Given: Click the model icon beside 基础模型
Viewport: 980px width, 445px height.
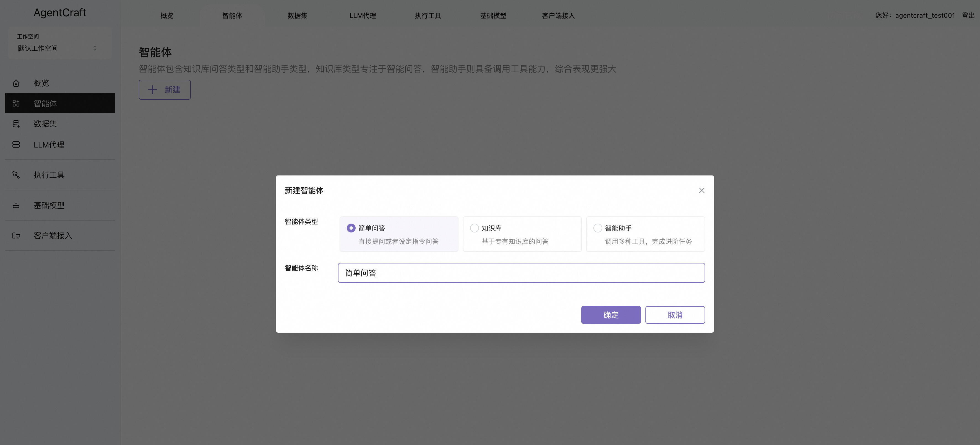Looking at the screenshot, I should point(16,205).
